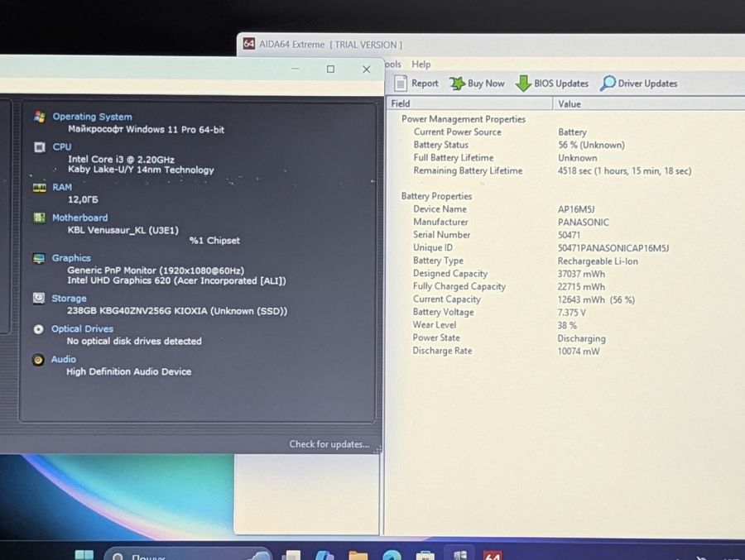The image size is (745, 560).
Task: Close the Speccy window
Action: (367, 69)
